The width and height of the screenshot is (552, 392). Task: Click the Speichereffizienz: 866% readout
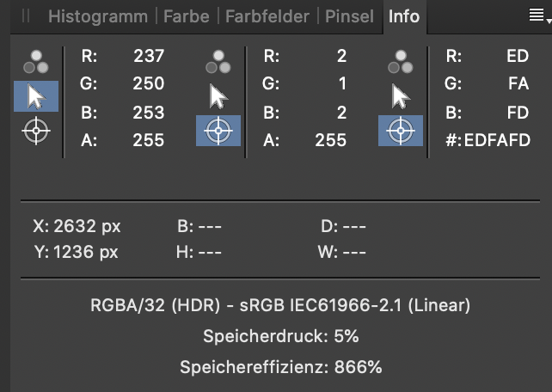pyautogui.click(x=281, y=367)
